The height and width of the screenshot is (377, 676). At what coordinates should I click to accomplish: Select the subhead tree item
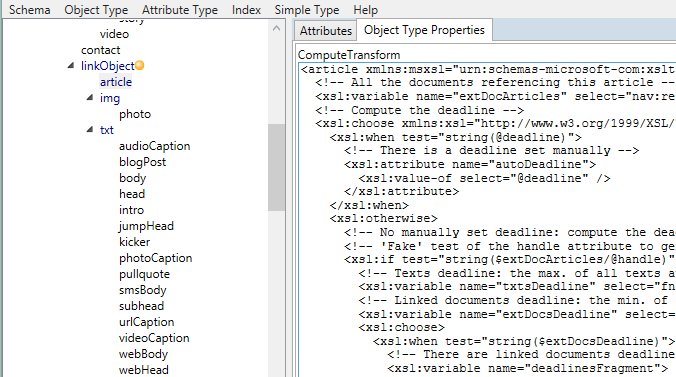pyautogui.click(x=141, y=306)
